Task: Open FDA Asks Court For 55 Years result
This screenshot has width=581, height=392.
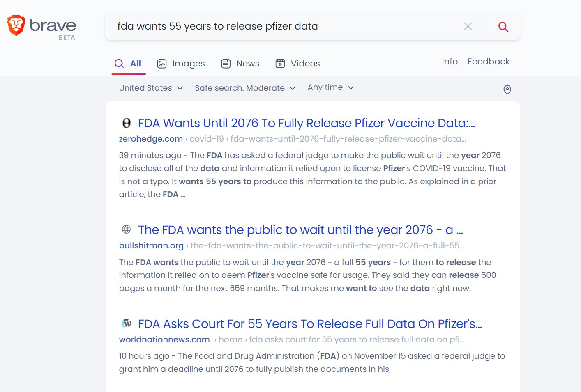Action: coord(310,324)
